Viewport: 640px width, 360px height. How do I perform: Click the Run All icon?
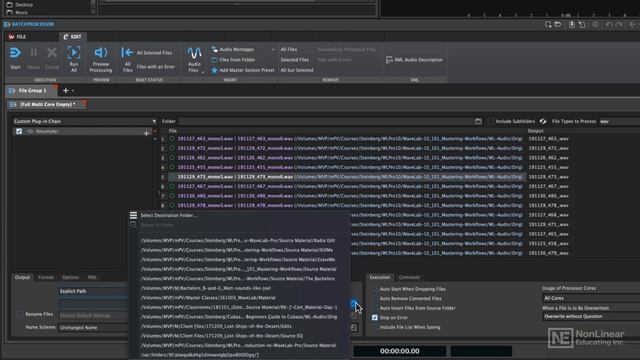pos(74,53)
